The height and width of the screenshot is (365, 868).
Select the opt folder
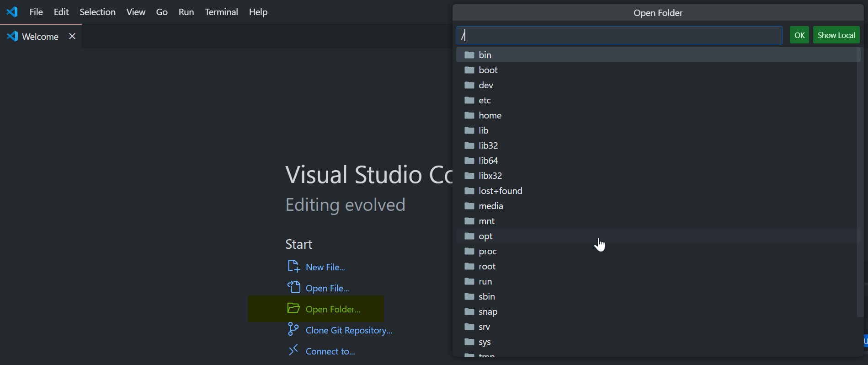click(x=658, y=236)
